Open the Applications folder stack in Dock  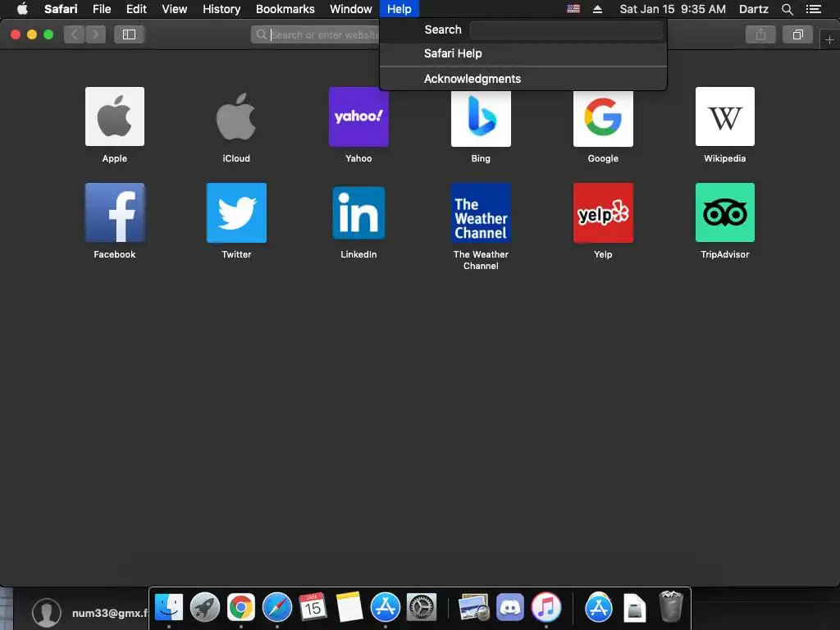[598, 608]
